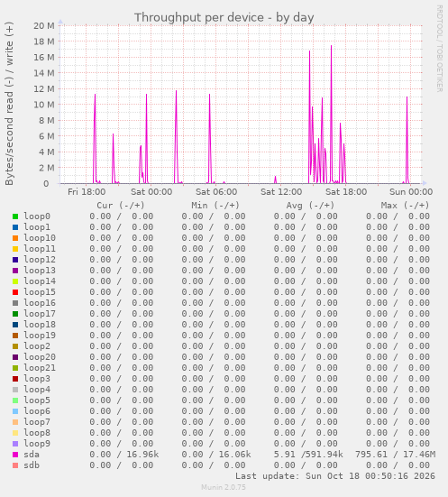Select the loop20 legend label
448x497 pixels.
click(x=40, y=357)
